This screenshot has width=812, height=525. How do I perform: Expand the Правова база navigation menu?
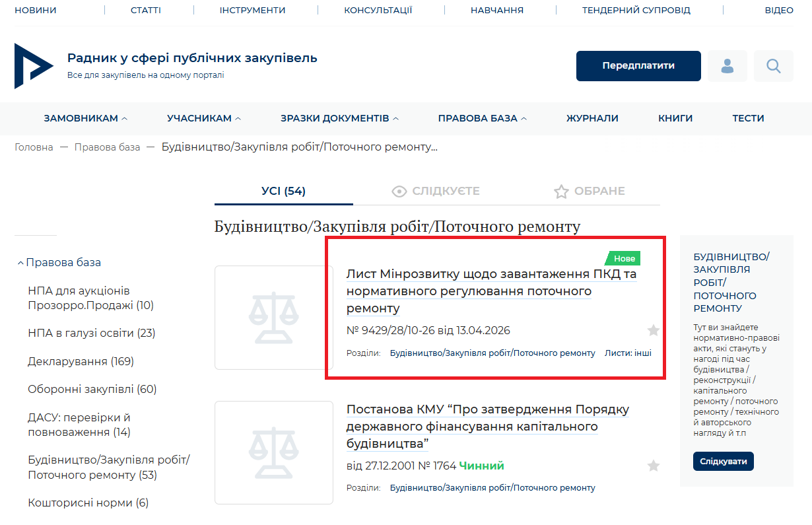tap(482, 118)
